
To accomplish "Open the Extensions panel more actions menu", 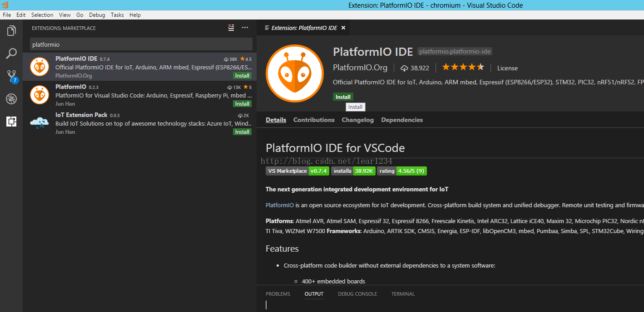I will [245, 28].
